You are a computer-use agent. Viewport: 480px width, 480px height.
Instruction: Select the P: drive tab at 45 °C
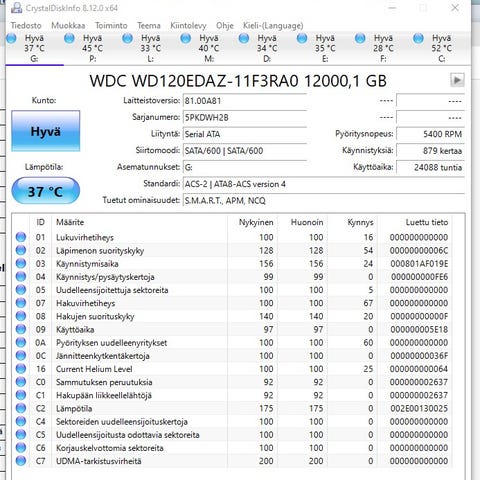(x=93, y=48)
